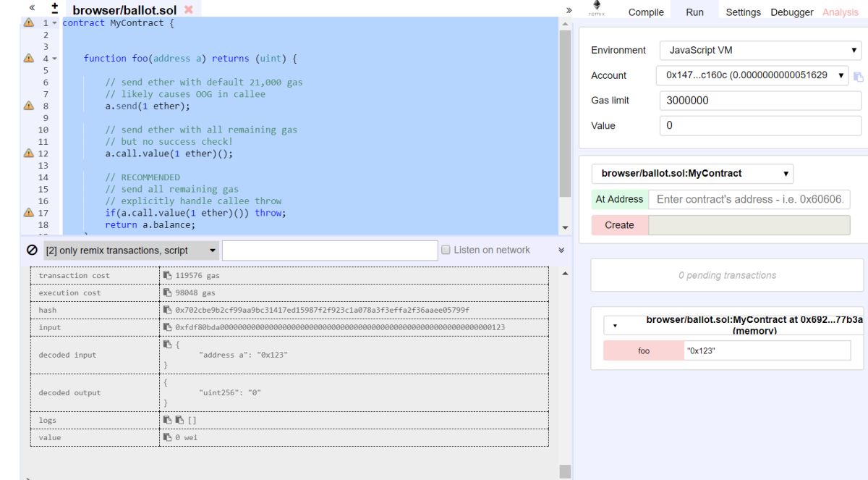Click the terminal scroll up arrow
868x480 pixels.
point(566,274)
